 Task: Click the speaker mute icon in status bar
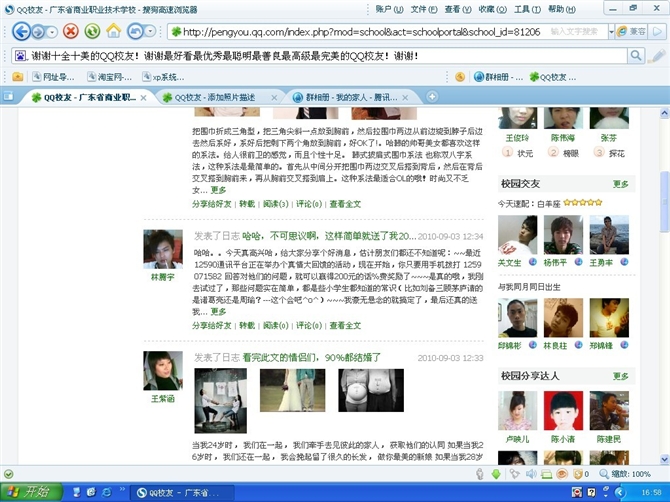[531, 474]
